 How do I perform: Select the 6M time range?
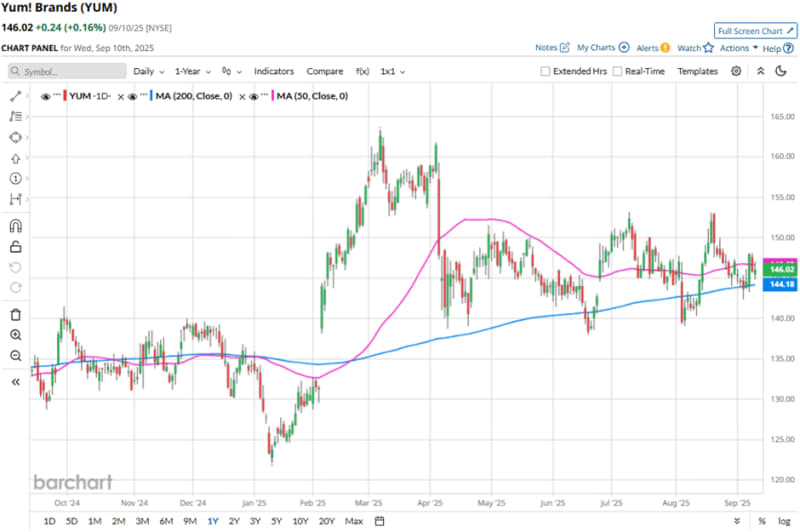pos(166,521)
